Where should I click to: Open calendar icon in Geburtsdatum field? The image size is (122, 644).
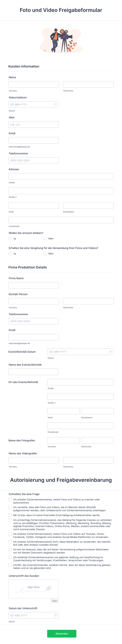pos(56,105)
